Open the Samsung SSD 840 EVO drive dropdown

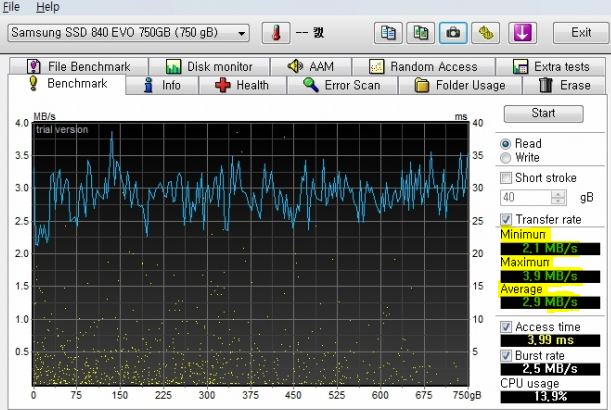(x=128, y=32)
